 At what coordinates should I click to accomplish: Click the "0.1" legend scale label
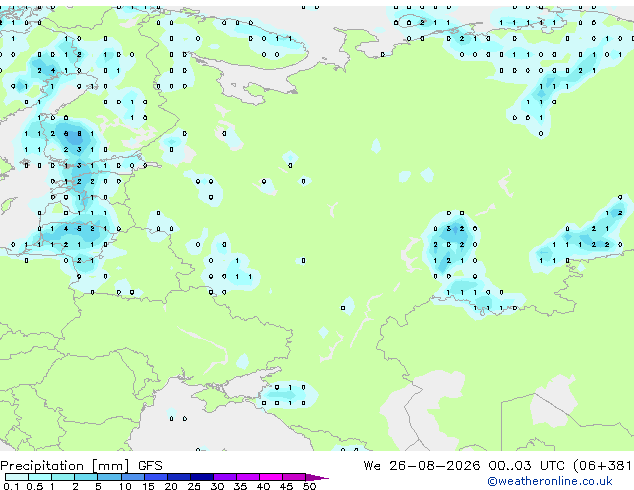pos(11,486)
